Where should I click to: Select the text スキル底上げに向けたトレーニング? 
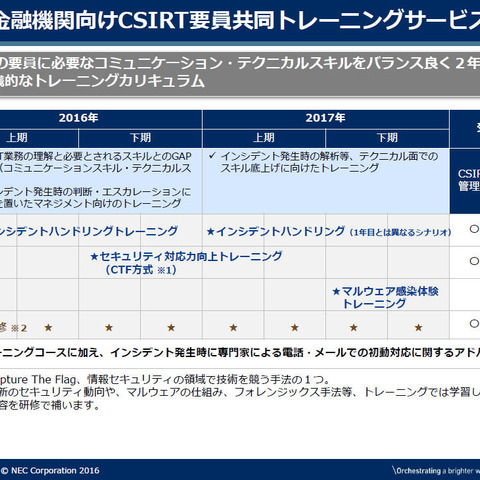tap(299, 168)
